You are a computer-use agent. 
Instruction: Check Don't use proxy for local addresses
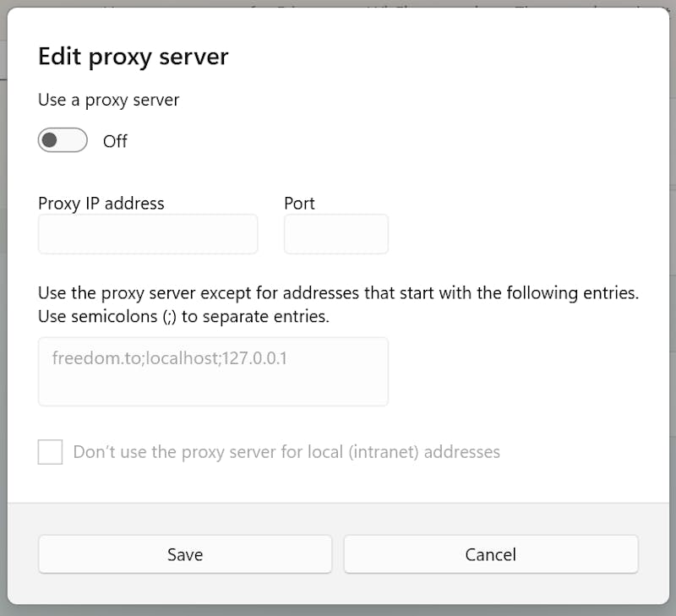[x=50, y=452]
